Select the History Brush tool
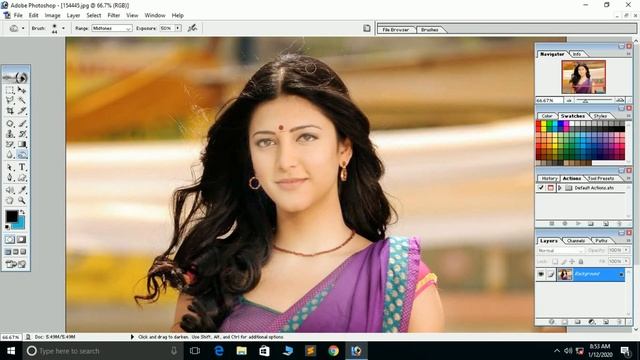The image size is (640, 360). pyautogui.click(x=22, y=133)
